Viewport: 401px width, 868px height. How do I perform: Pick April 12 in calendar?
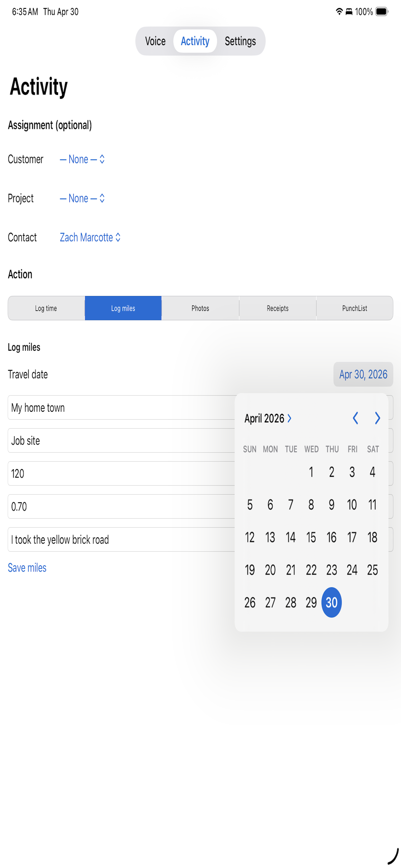(x=250, y=537)
